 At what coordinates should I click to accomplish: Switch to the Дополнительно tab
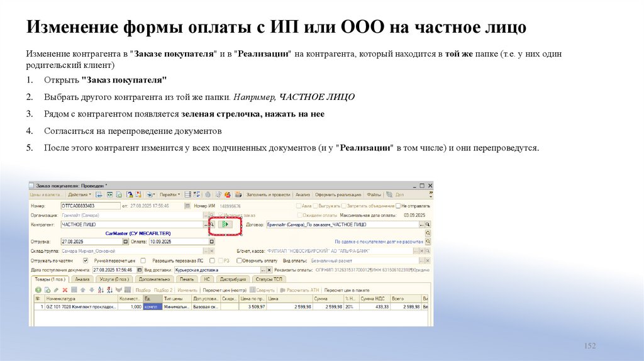pos(154,279)
